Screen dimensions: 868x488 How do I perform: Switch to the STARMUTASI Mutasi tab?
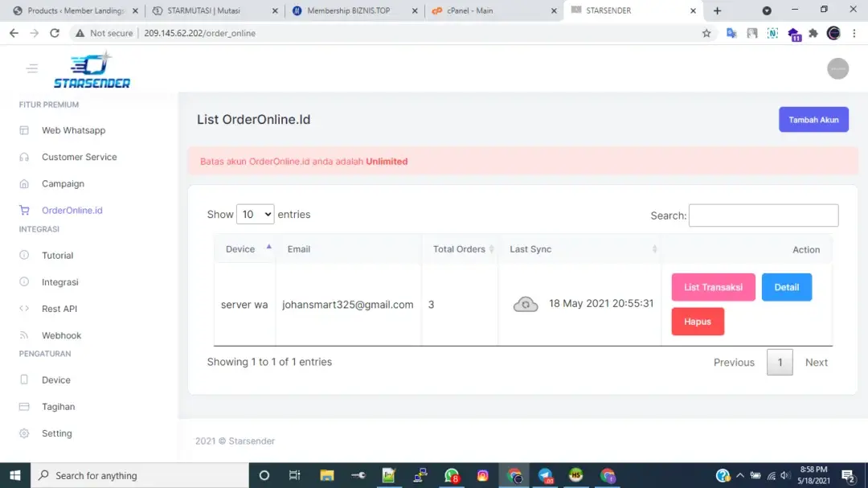pyautogui.click(x=213, y=10)
